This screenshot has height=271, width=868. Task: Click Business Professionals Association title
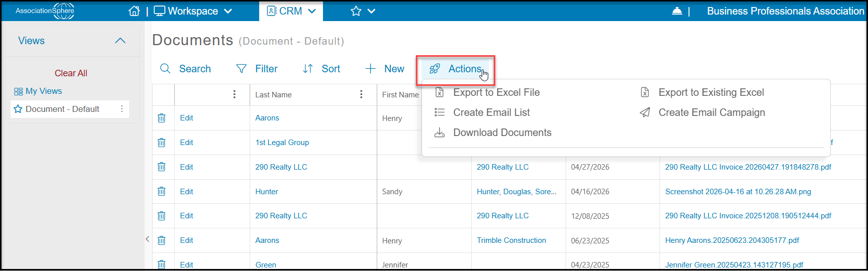[786, 11]
